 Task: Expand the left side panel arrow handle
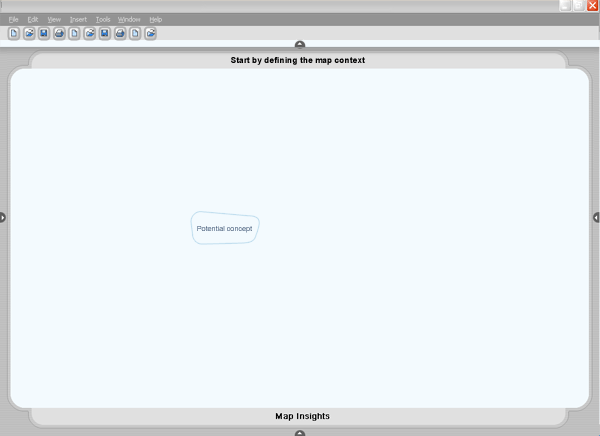click(3, 217)
